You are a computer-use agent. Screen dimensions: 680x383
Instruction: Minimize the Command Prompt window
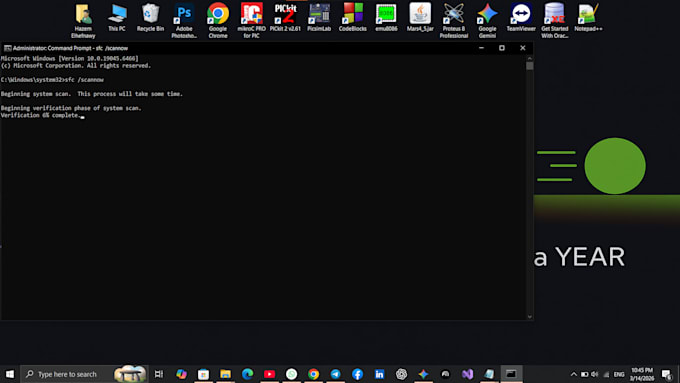[481, 48]
